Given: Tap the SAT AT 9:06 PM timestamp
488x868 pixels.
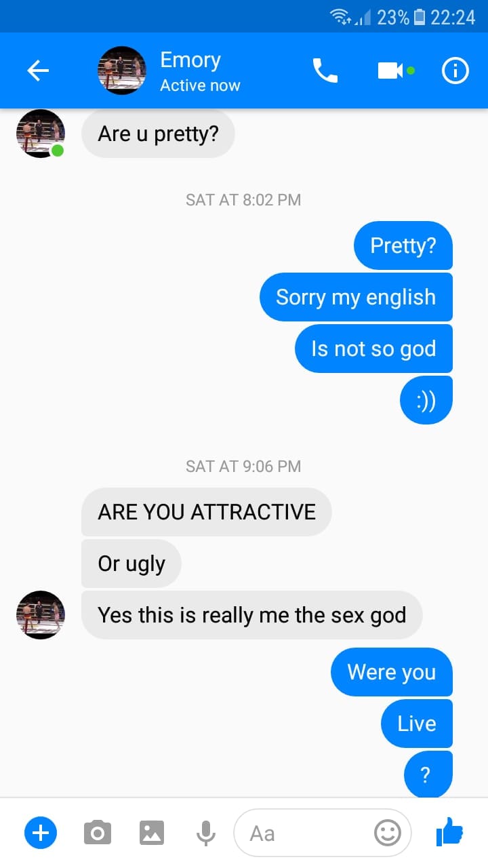Looking at the screenshot, I should click(x=243, y=467).
